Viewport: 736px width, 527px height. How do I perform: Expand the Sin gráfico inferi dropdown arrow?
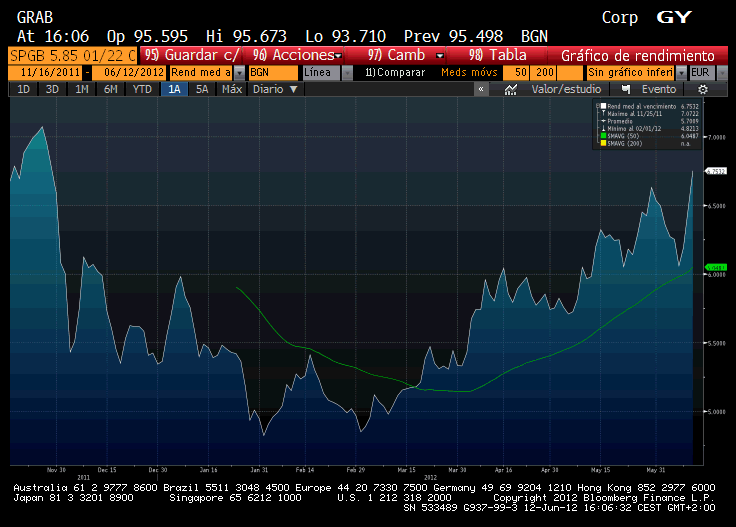(x=682, y=73)
